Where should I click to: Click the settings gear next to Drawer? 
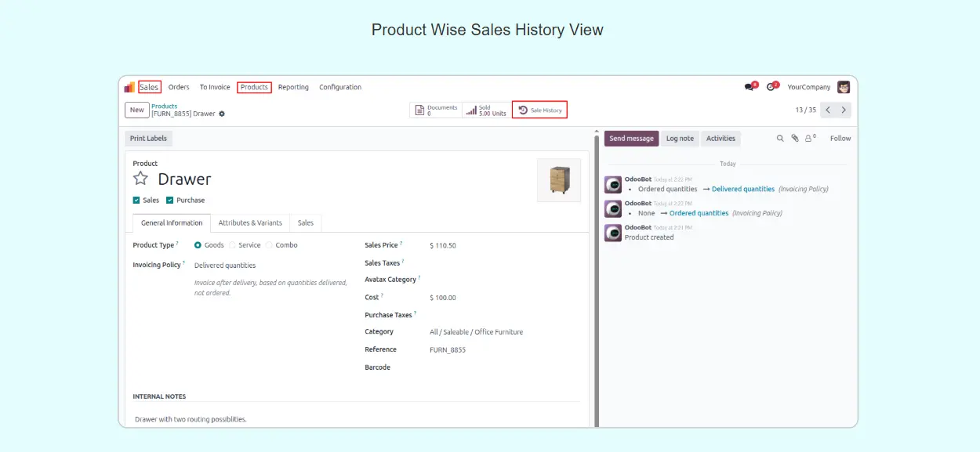(222, 114)
